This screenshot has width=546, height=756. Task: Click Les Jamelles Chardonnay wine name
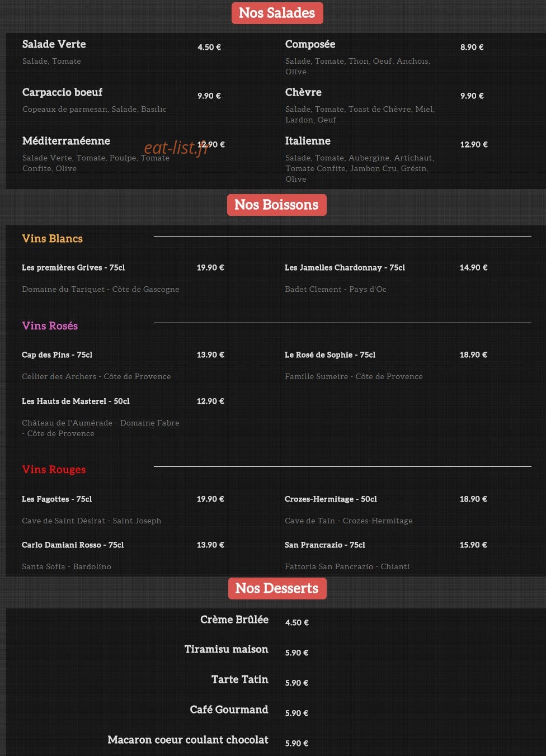[345, 268]
